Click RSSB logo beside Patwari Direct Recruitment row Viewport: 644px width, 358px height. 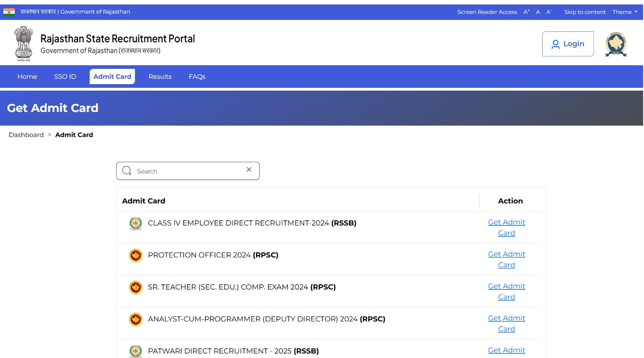(136, 351)
